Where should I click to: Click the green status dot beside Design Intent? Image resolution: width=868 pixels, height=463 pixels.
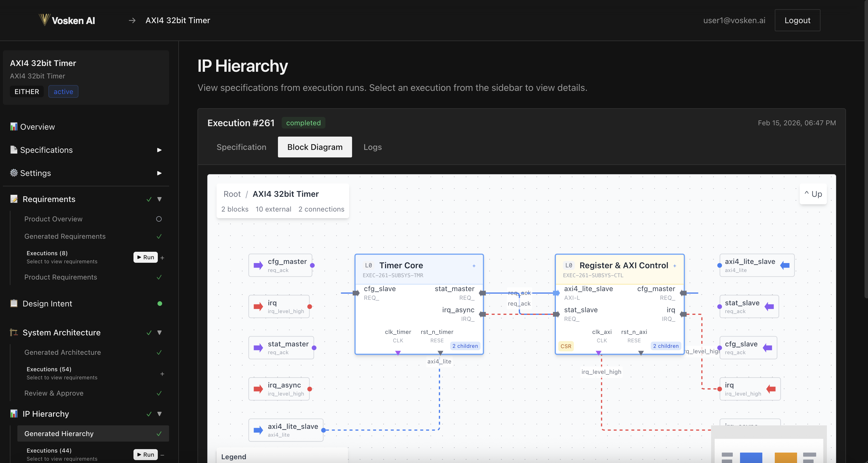tap(160, 304)
